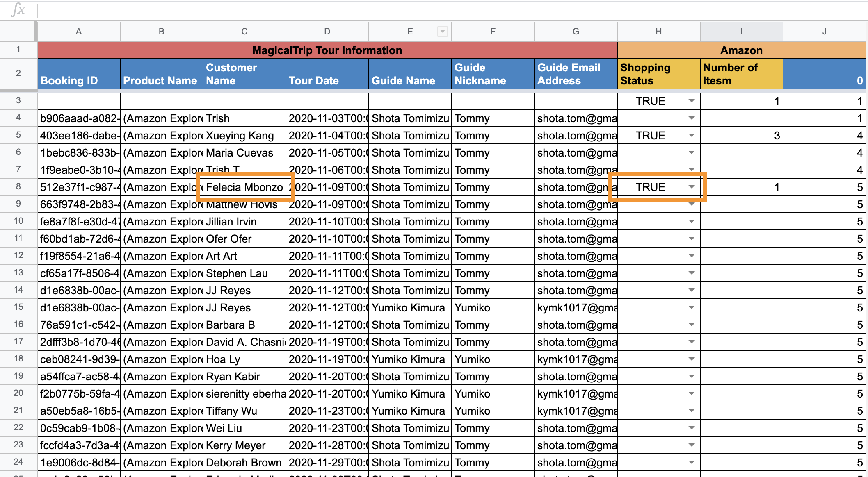The width and height of the screenshot is (868, 477).
Task: Expand Shopping Status dropdown in row 3
Action: pos(692,101)
